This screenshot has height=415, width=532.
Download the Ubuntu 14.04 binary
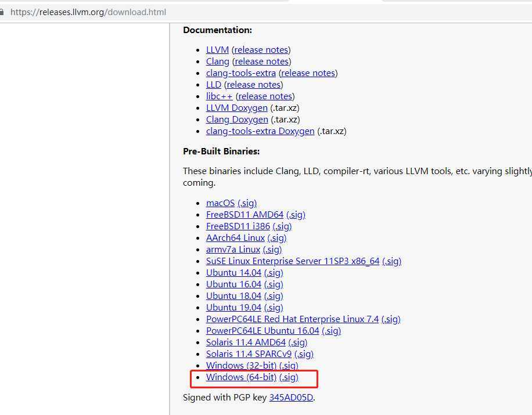pos(234,273)
